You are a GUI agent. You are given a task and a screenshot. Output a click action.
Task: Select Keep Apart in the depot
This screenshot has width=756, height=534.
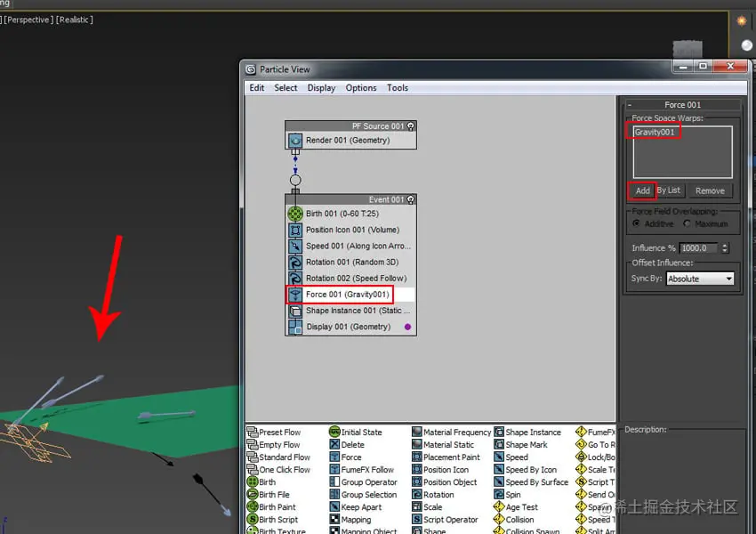(355, 507)
